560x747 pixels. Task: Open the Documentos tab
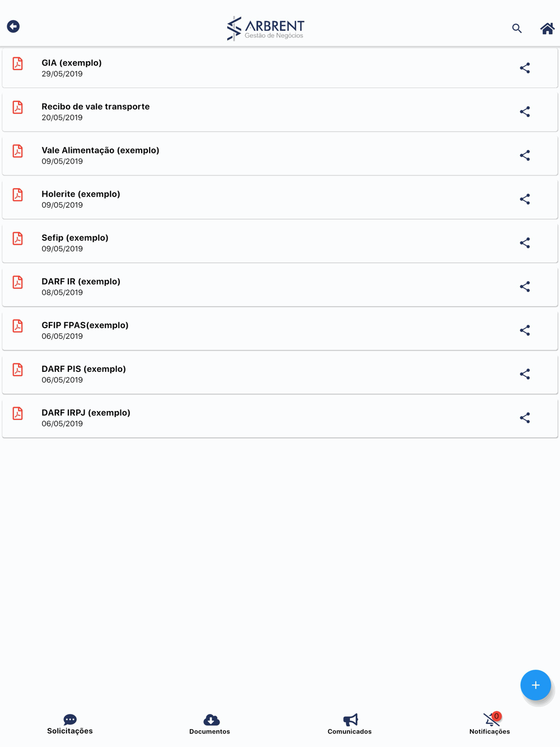[x=210, y=723]
